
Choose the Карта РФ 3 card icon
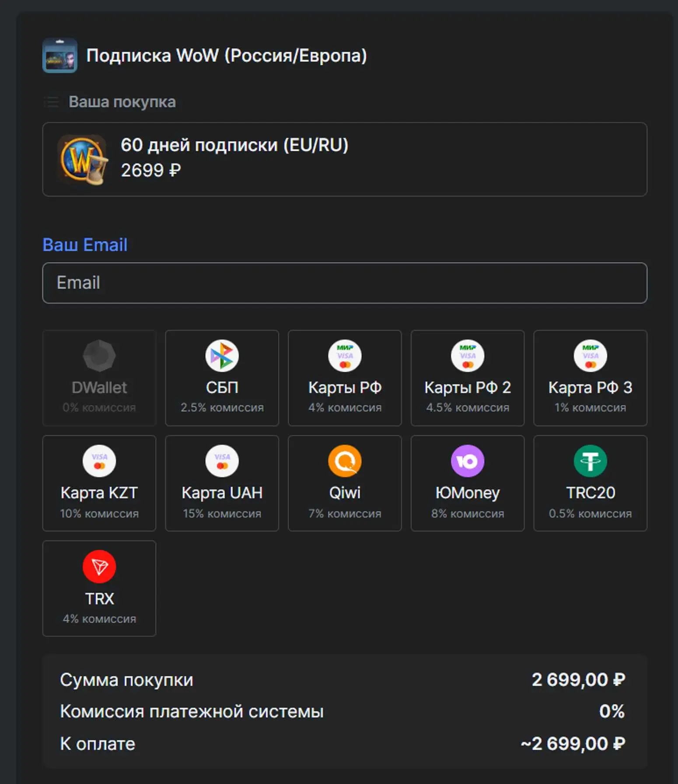590,356
